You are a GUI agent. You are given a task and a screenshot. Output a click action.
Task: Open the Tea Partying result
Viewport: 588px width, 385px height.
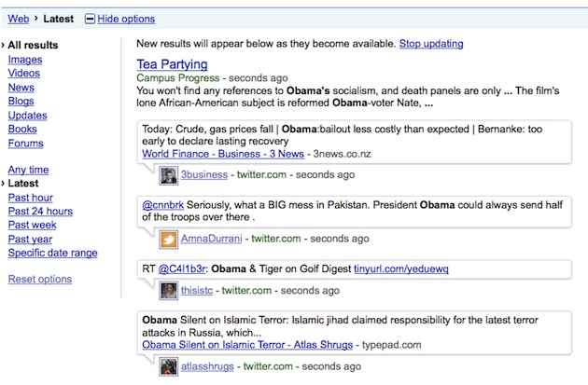[x=172, y=64]
